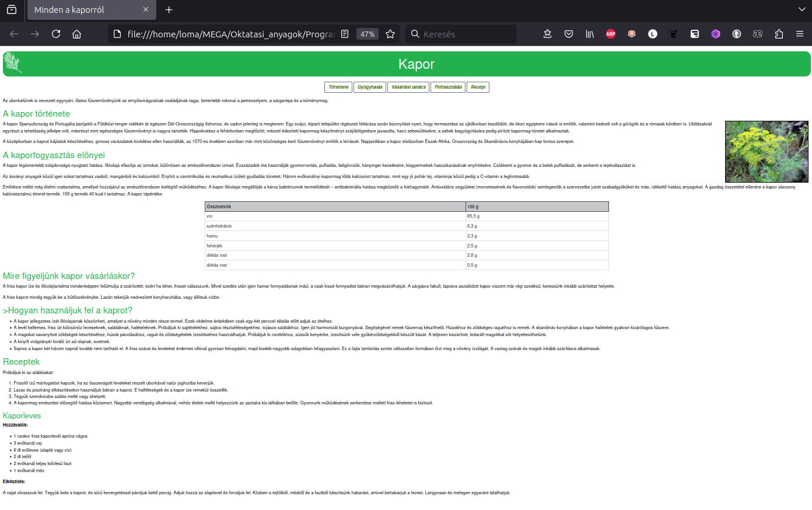
Task: Select the '2,5 g' value cell
Action: [537, 246]
